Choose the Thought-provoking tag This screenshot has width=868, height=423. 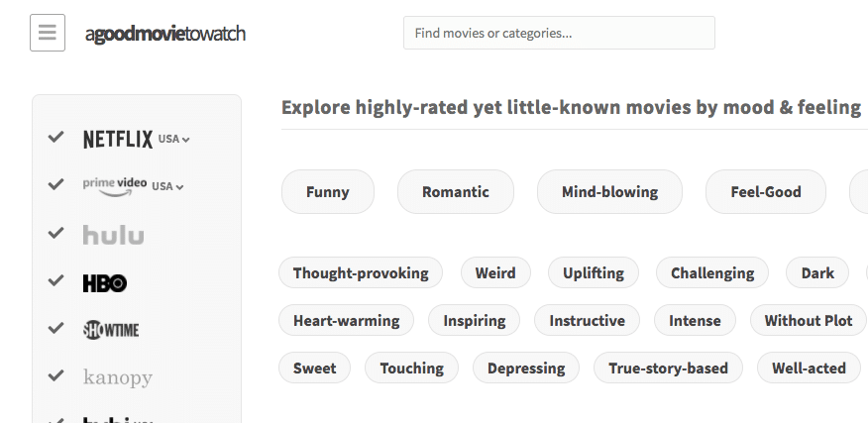[361, 273]
